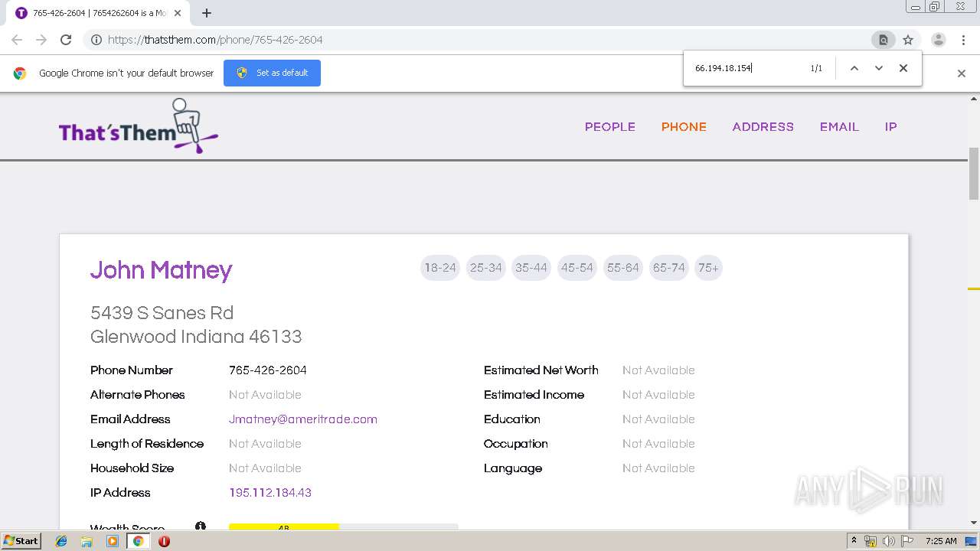Click the find-in-page icon in address bar
Viewport: 980px width, 551px height.
tap(884, 40)
